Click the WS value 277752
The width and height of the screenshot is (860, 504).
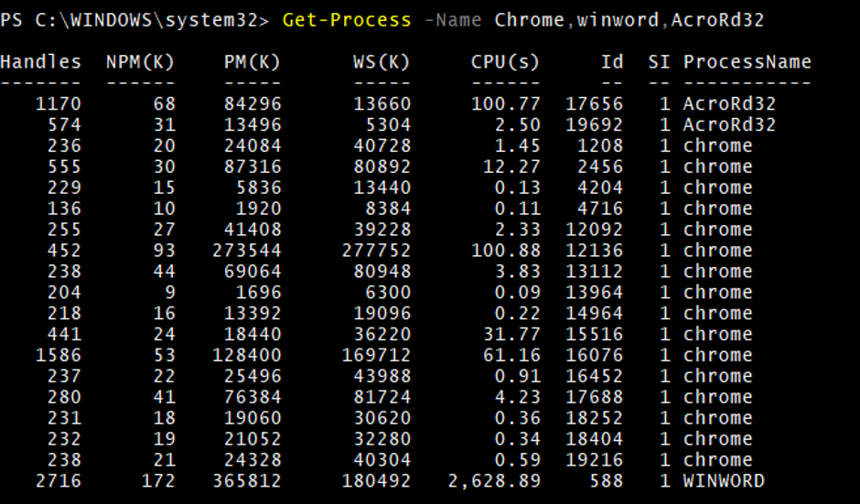point(376,251)
